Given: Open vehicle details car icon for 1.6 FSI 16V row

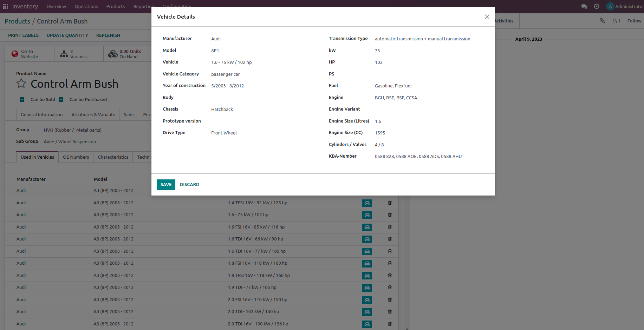Looking at the screenshot, I should (367, 227).
